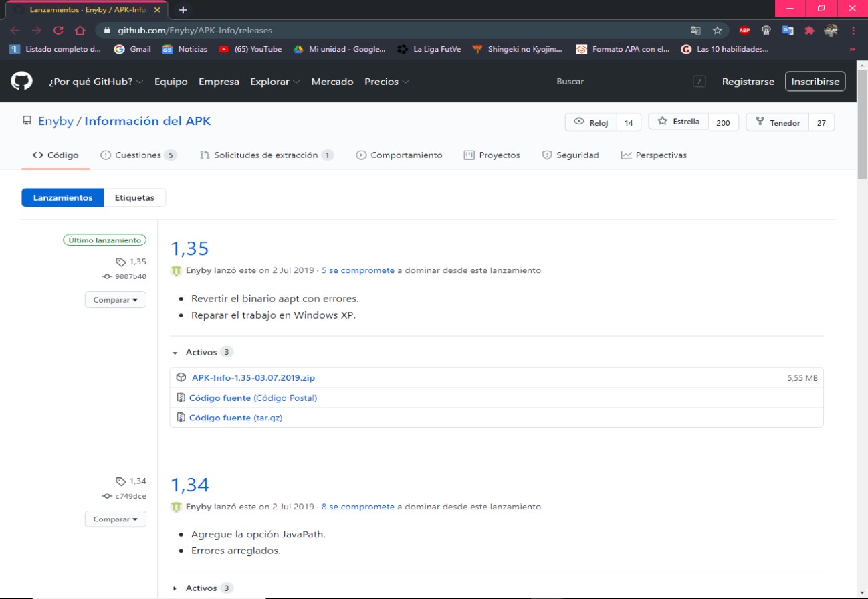Click the Inscribirse button
This screenshot has height=599, width=868.
coord(815,80)
